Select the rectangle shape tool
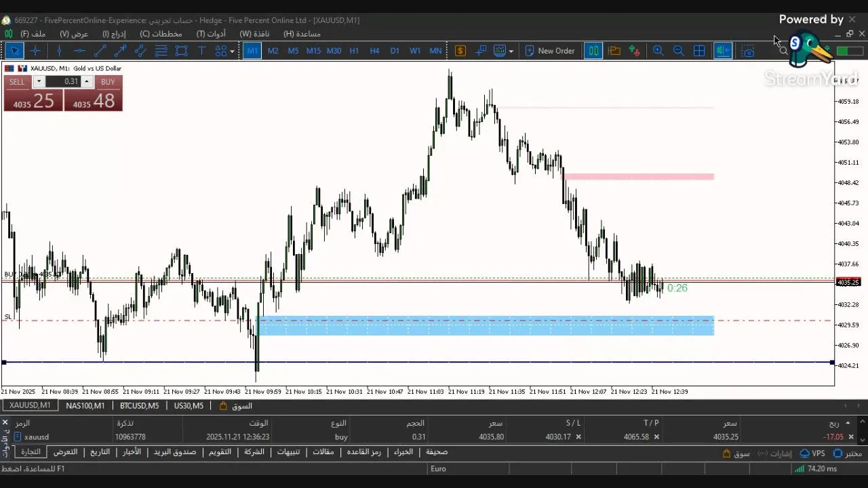868x488 pixels. (181, 51)
